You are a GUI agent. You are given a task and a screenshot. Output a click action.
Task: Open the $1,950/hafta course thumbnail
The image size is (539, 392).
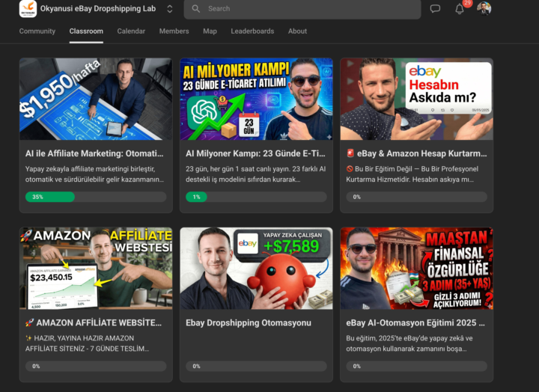pos(96,99)
